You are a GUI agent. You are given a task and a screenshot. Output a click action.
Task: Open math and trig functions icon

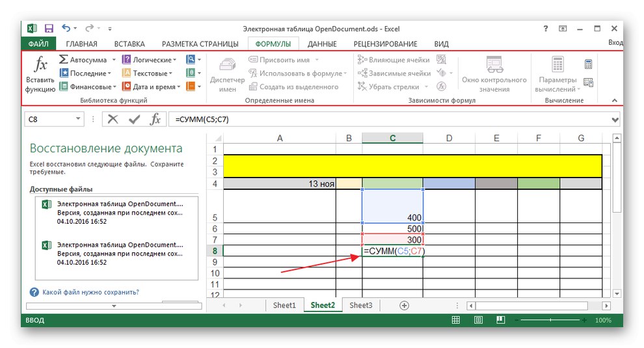[x=193, y=73]
